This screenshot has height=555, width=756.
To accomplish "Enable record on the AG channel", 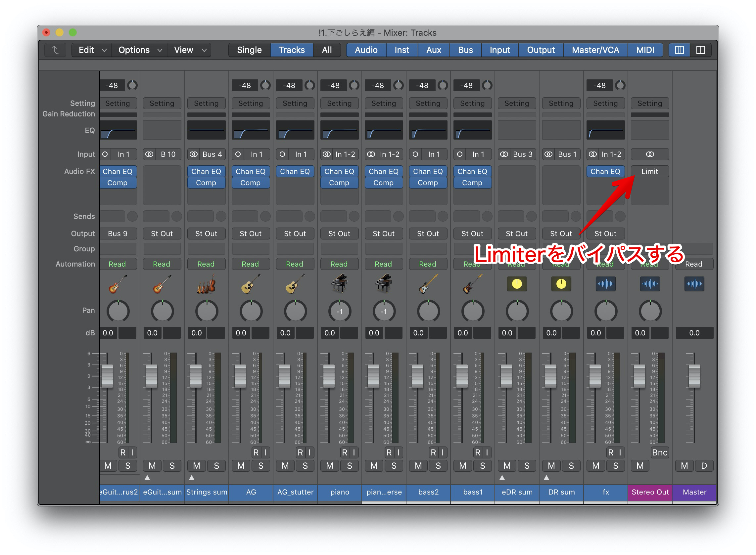I will (x=256, y=452).
